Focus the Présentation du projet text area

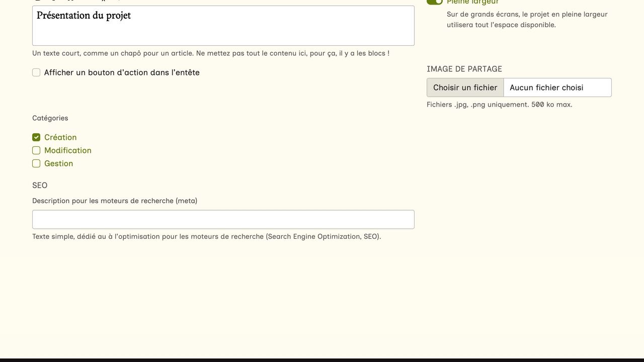(x=223, y=26)
